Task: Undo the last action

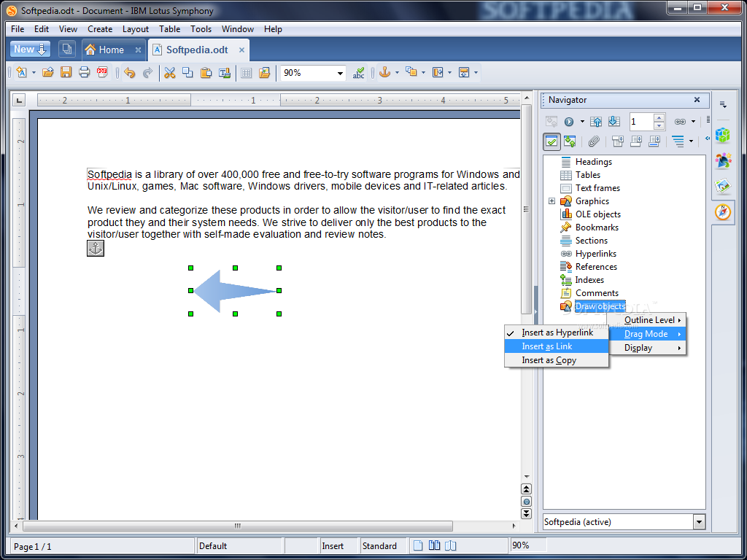Action: pos(129,72)
